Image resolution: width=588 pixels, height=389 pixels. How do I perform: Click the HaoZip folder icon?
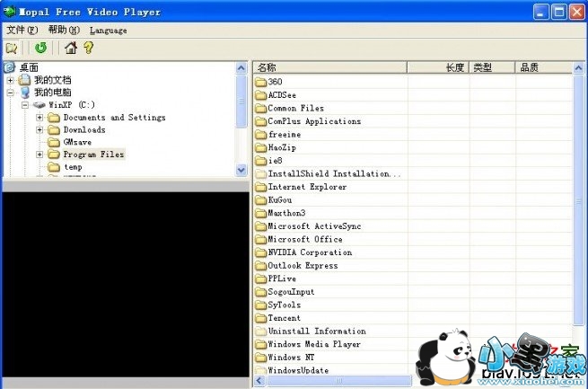(260, 147)
